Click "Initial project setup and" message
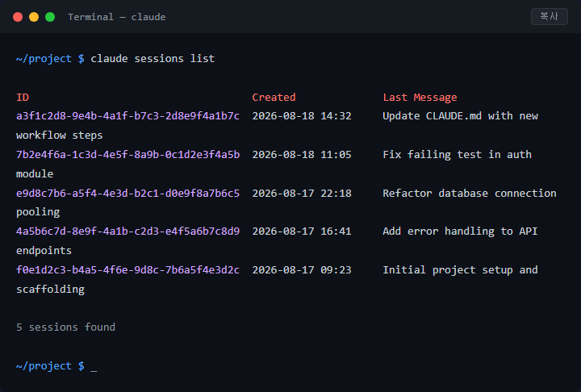 pos(460,269)
